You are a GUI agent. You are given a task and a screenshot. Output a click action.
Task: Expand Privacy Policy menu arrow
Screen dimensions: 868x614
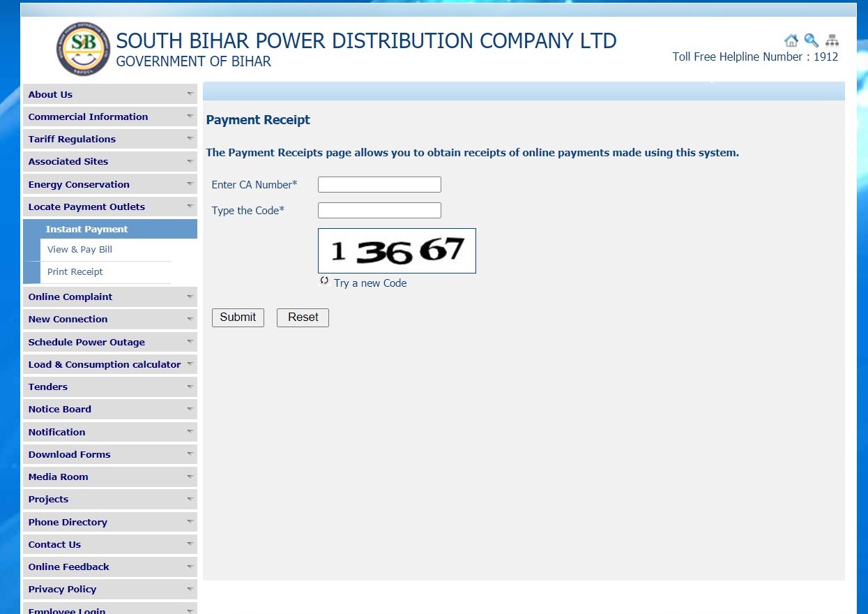(x=190, y=588)
